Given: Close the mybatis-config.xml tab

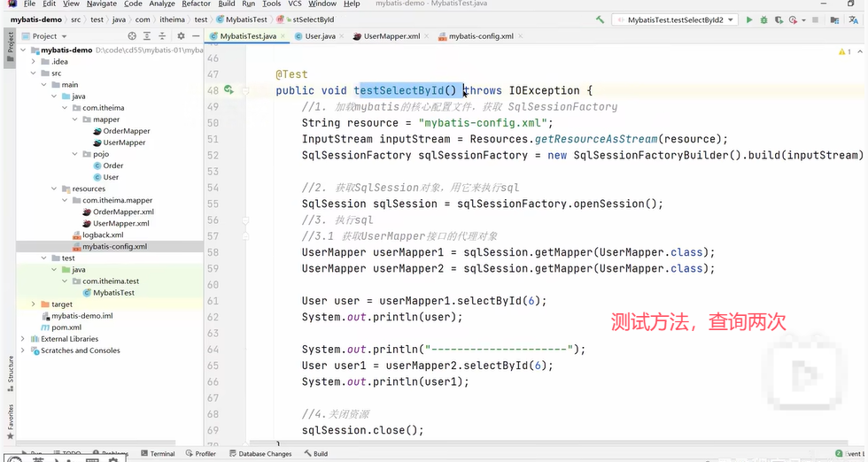Looking at the screenshot, I should (x=520, y=36).
